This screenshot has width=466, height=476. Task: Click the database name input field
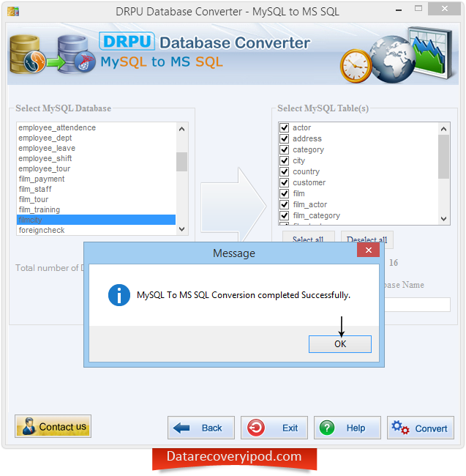418,305
